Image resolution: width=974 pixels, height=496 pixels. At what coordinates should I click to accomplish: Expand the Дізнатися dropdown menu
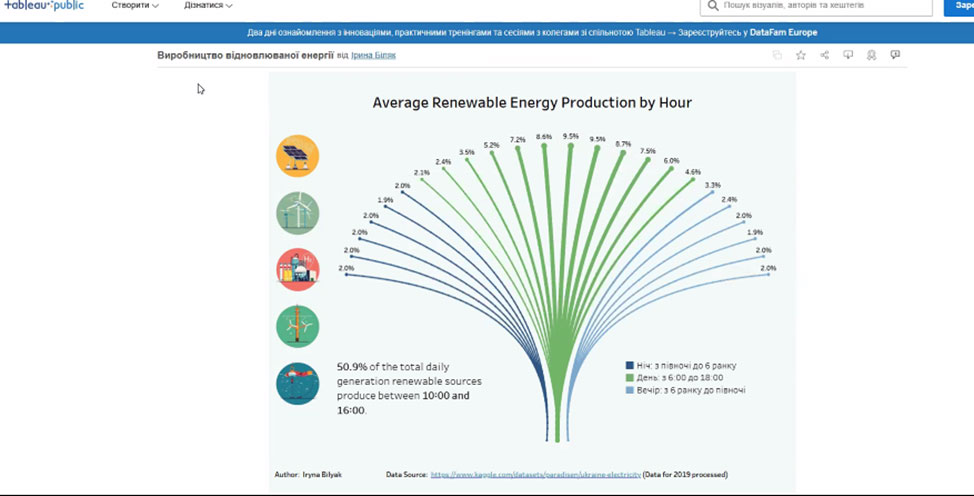click(x=208, y=6)
